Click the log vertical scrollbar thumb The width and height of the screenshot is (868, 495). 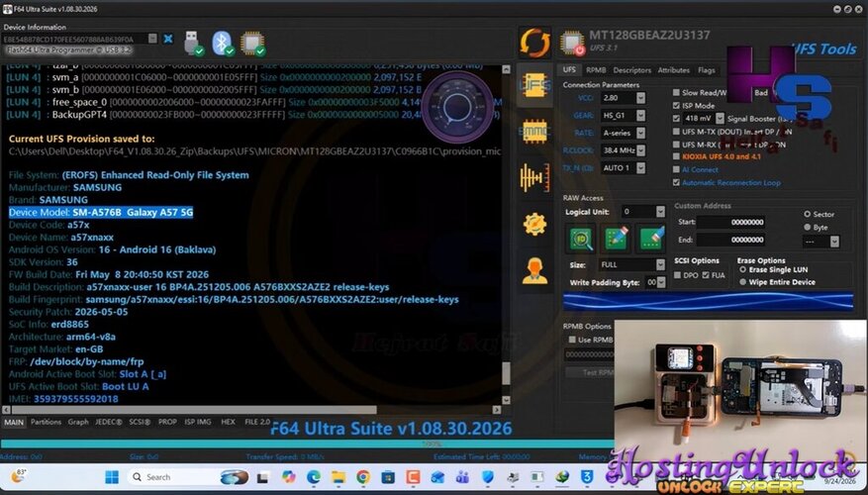pyautogui.click(x=506, y=373)
